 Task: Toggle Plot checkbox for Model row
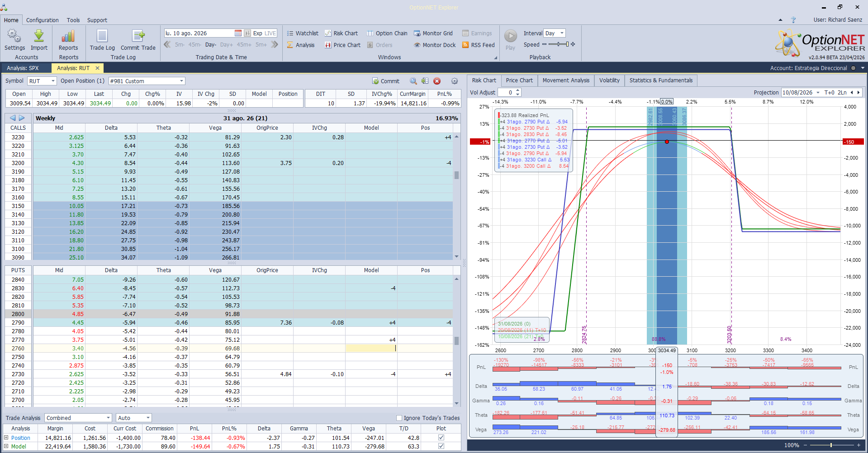coord(441,446)
